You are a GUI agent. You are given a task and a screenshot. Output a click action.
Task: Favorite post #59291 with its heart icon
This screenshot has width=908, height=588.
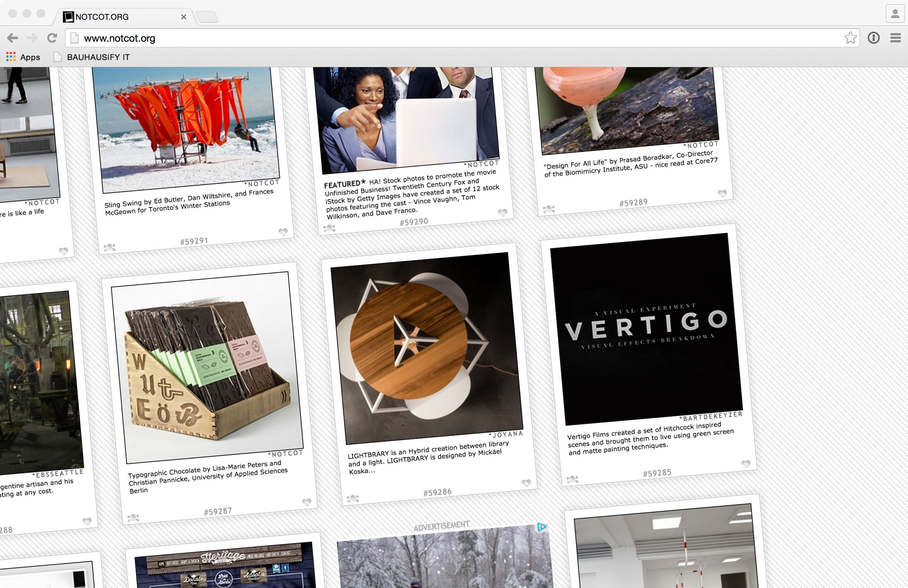point(283,232)
